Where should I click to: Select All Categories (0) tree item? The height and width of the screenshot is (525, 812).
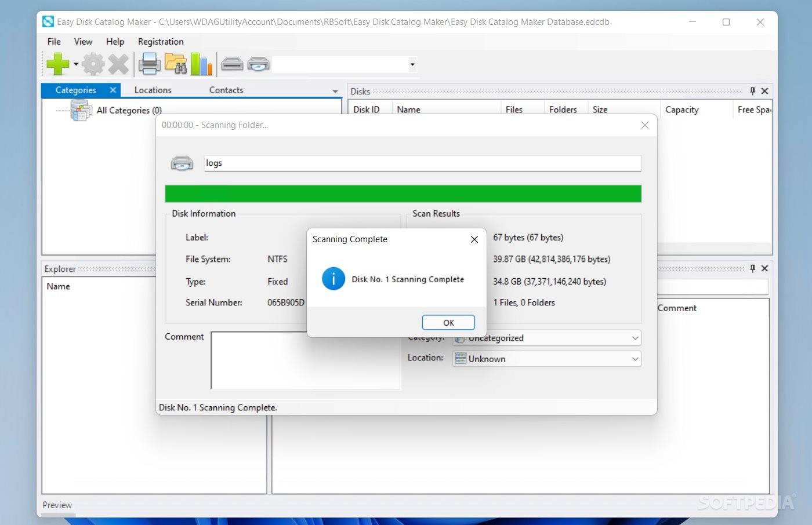tap(129, 110)
